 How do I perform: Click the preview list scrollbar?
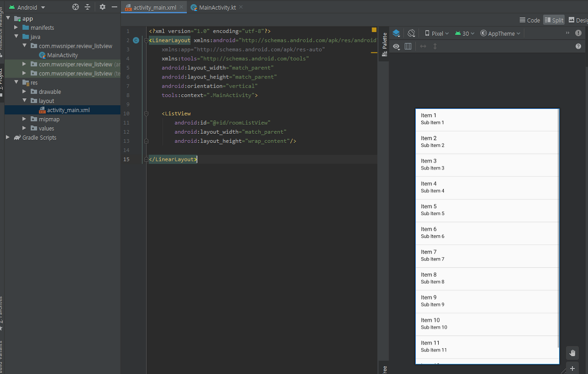[x=558, y=228]
